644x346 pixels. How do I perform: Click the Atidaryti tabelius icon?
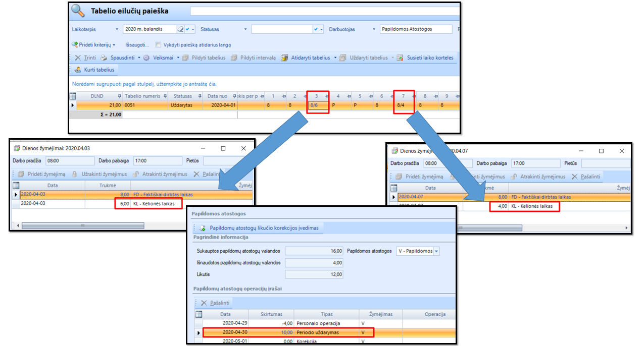click(284, 58)
